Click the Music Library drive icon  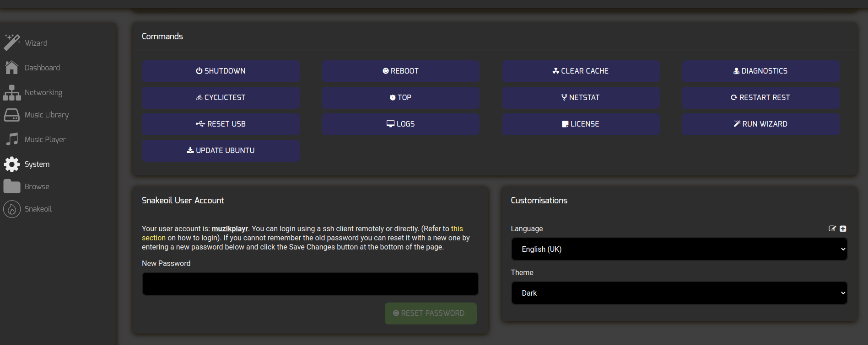(12, 115)
